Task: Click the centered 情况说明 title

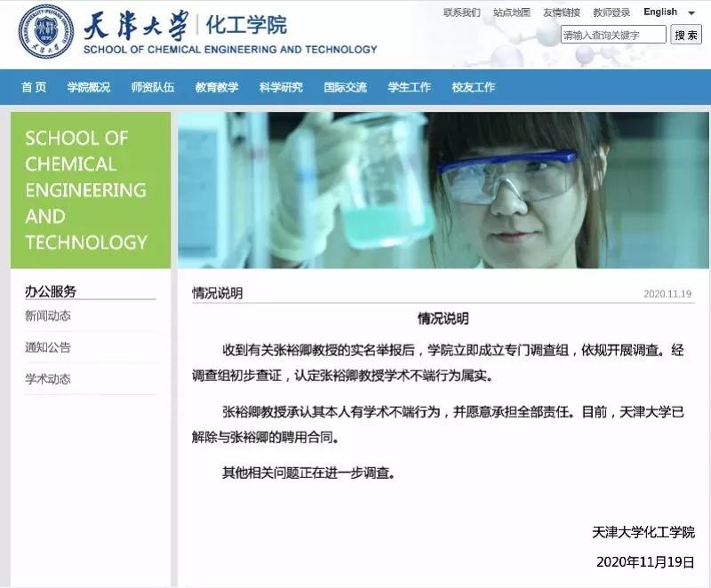Action: click(x=443, y=319)
